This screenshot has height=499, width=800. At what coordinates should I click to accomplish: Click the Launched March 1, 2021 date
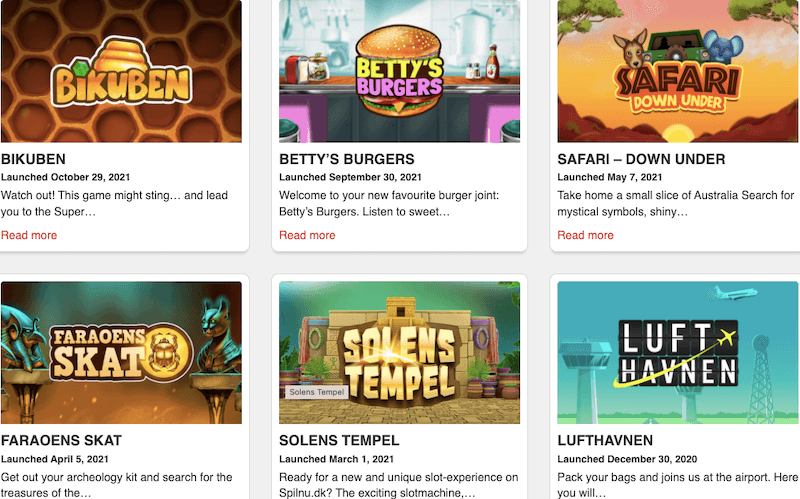[336, 459]
